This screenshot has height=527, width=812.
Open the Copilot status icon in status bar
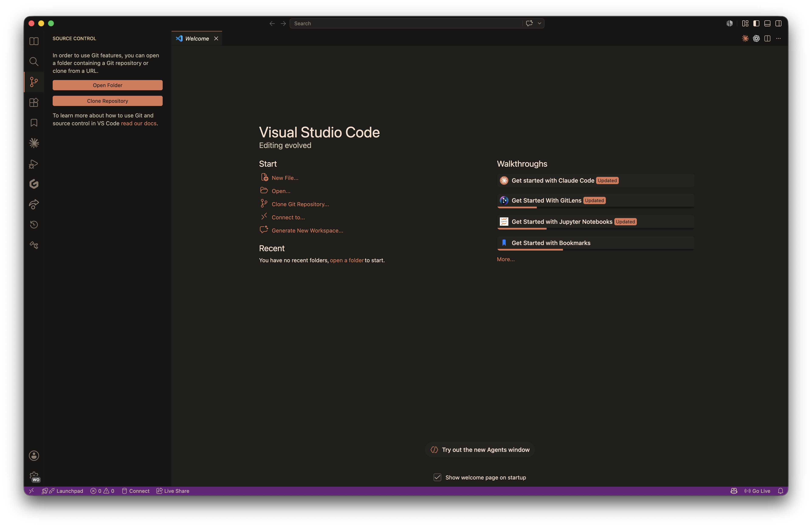[734, 491]
